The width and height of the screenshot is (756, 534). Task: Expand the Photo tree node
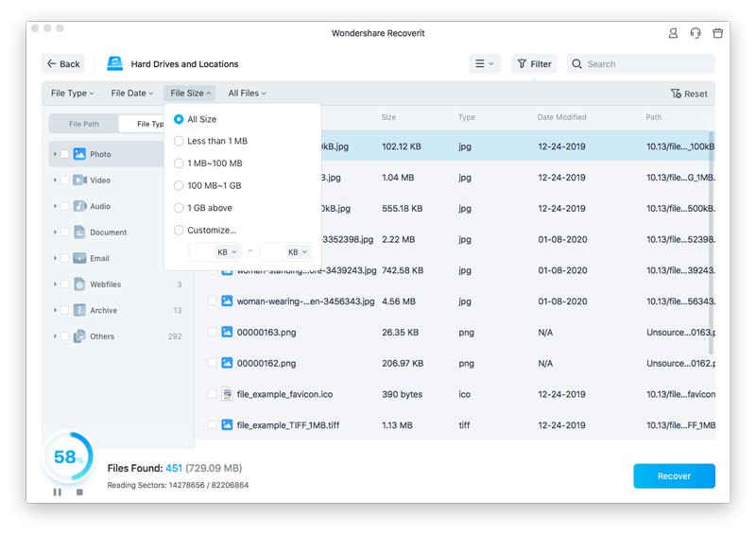point(55,154)
